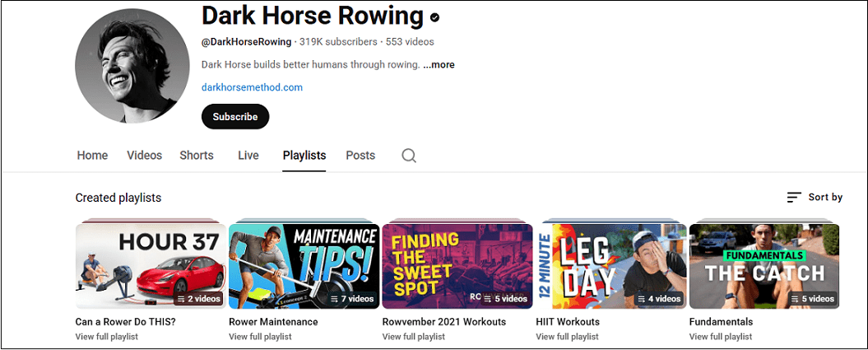The image size is (868, 350).
Task: Click the 2 videos count badge
Action: 198,298
